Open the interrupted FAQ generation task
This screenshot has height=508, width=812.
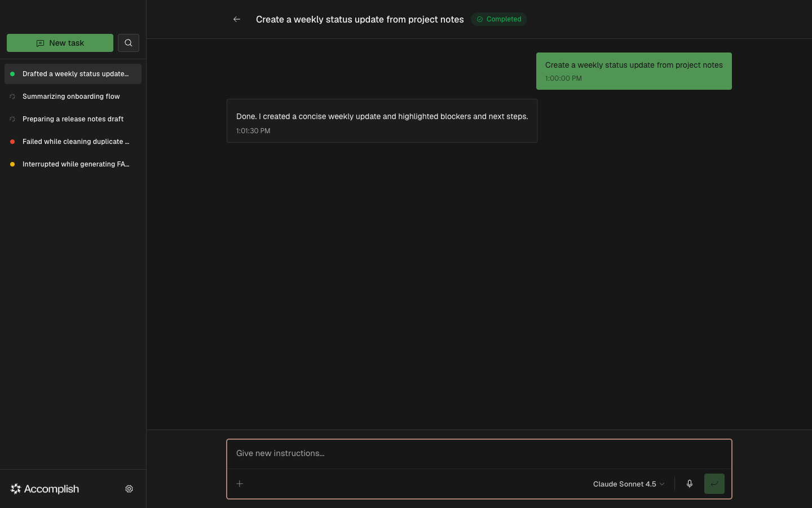[x=75, y=164]
